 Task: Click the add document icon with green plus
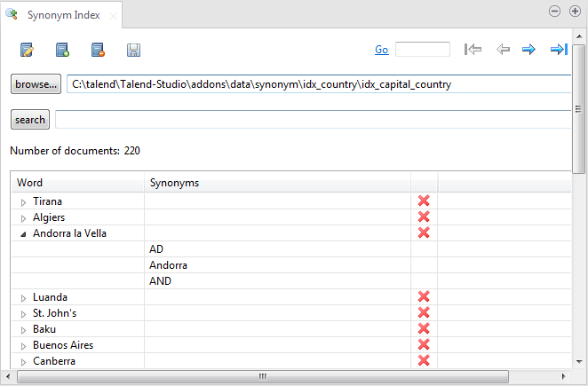(x=63, y=51)
